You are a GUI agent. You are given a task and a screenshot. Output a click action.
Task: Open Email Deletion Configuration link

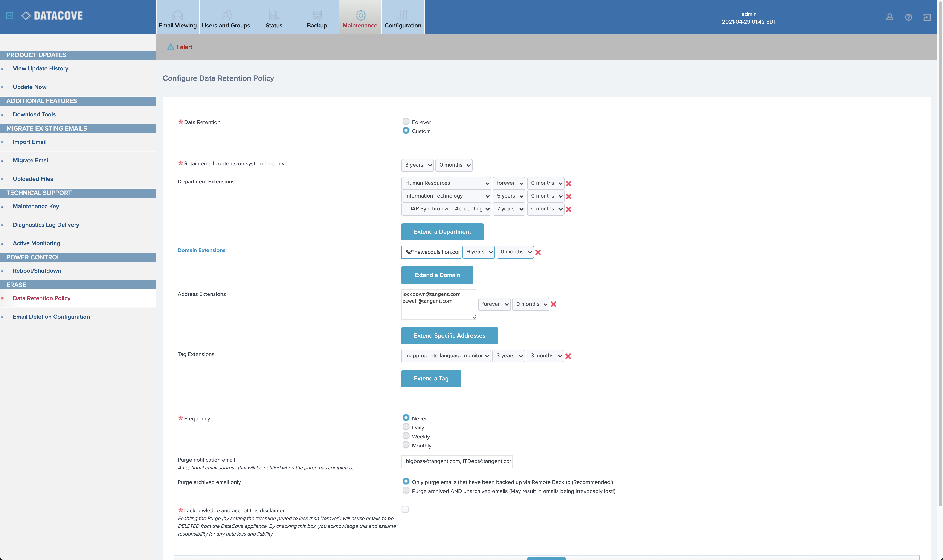click(51, 317)
